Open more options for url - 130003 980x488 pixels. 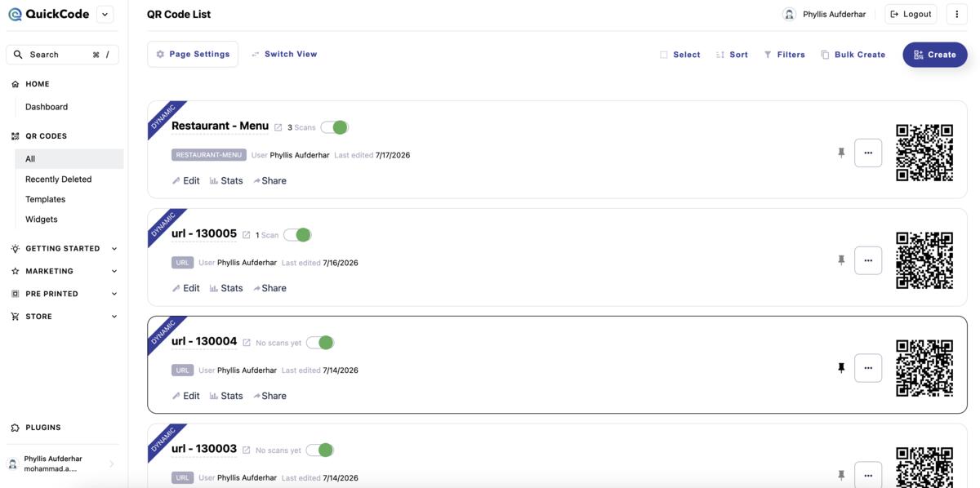click(868, 475)
